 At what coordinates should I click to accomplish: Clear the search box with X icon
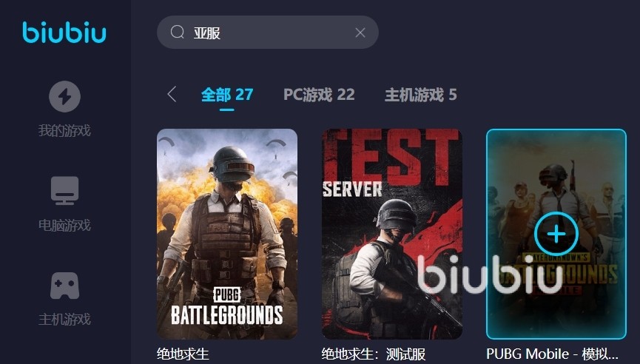point(360,33)
